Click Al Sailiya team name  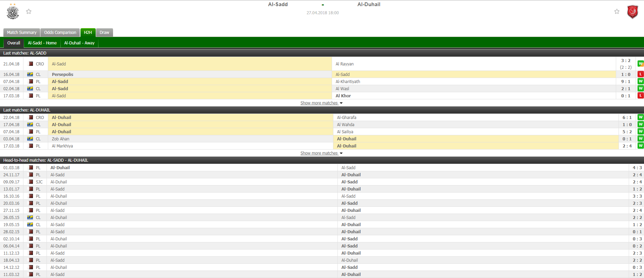click(x=345, y=132)
